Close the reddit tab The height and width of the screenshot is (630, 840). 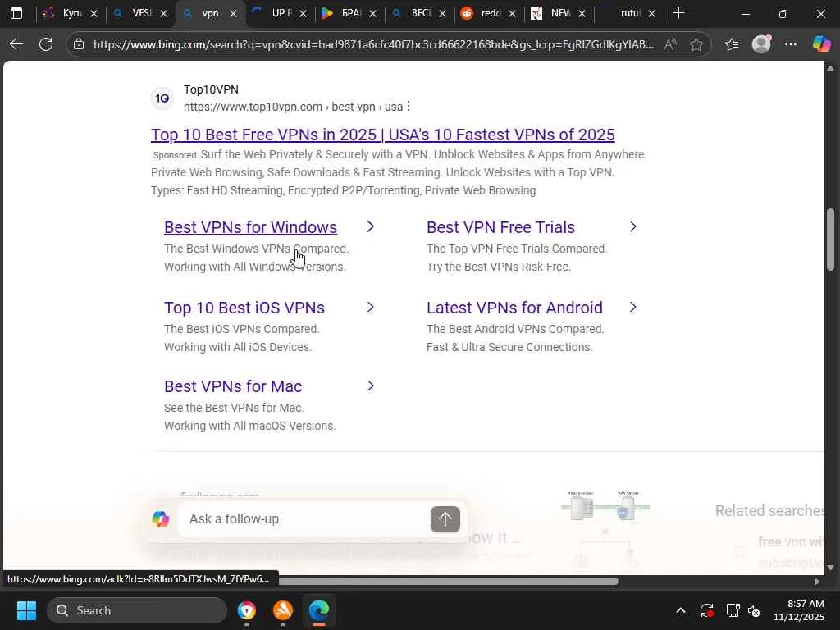tap(512, 13)
